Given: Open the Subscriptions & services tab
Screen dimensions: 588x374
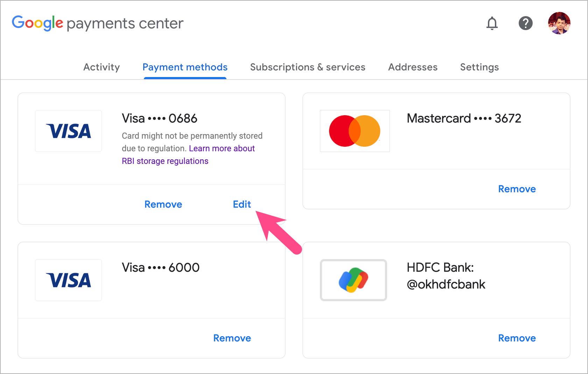Looking at the screenshot, I should [308, 67].
